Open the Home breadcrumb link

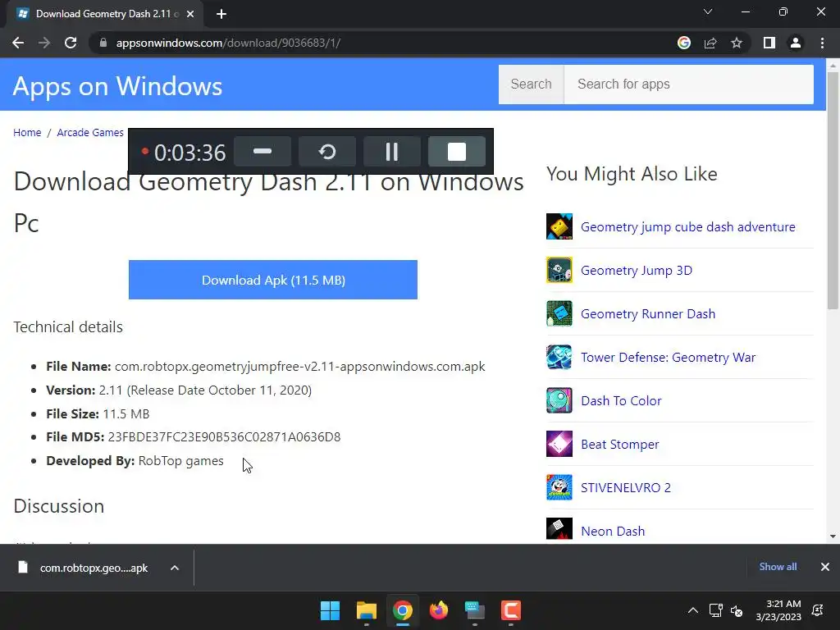point(27,132)
